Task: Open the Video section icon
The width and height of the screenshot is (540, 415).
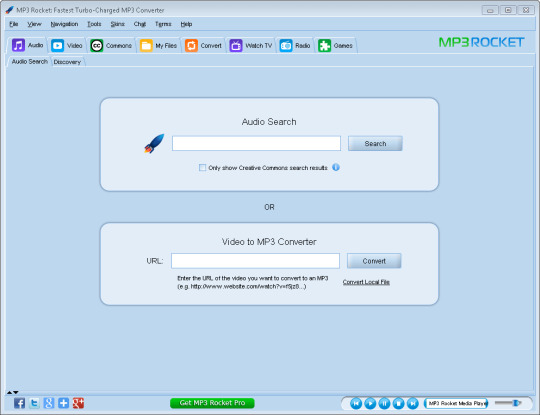Action: 58,45
